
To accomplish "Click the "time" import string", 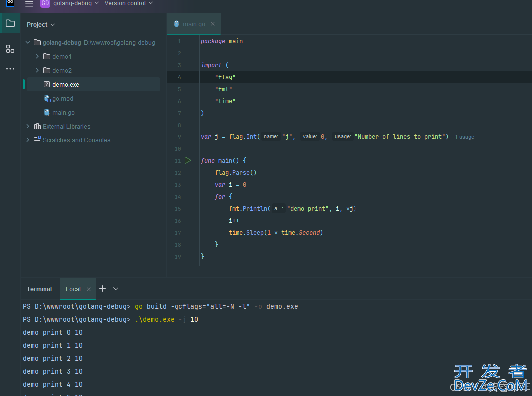I will click(x=225, y=101).
